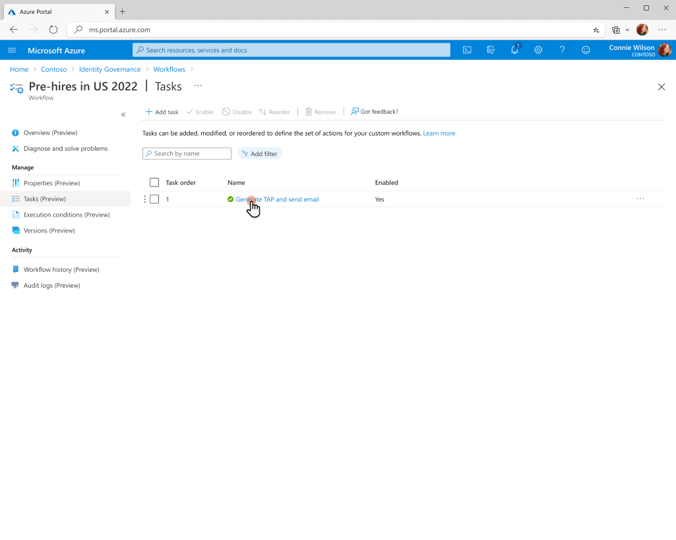The width and height of the screenshot is (676, 540).
Task: Click the browser back arrow
Action: (14, 30)
